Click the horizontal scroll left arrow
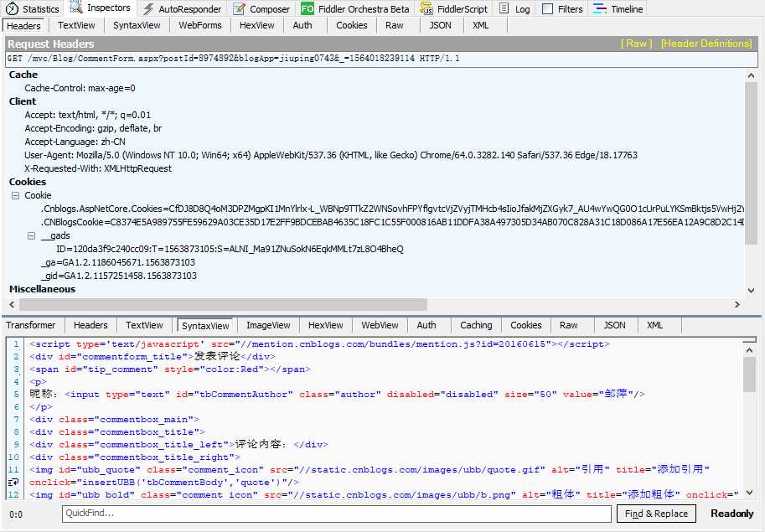This screenshot has height=532, width=765. (12, 304)
